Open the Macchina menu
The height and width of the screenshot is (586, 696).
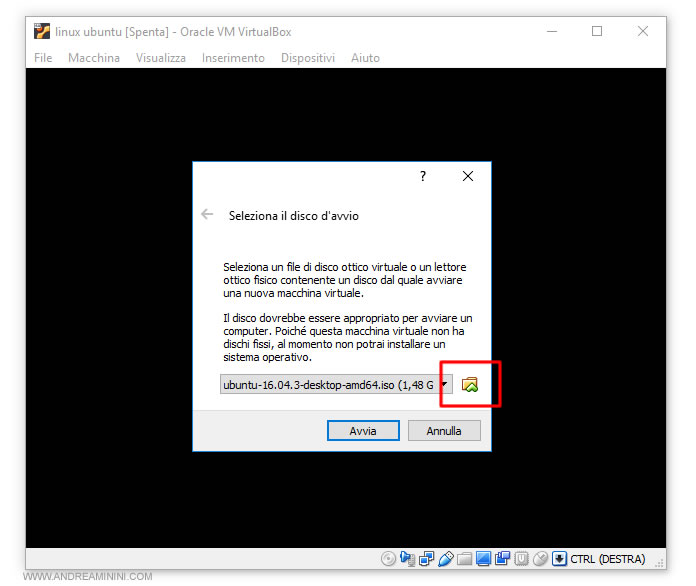click(x=94, y=58)
